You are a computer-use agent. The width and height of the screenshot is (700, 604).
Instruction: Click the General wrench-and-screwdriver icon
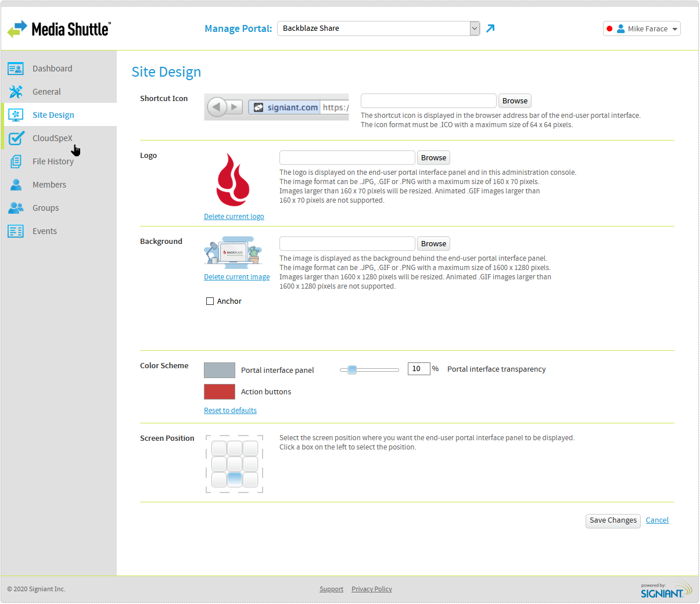pyautogui.click(x=16, y=92)
